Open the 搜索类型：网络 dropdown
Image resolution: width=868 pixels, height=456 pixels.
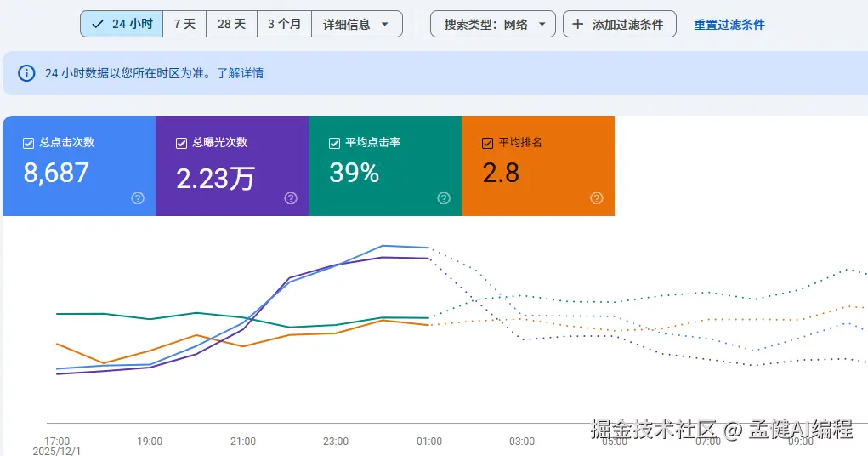[492, 24]
